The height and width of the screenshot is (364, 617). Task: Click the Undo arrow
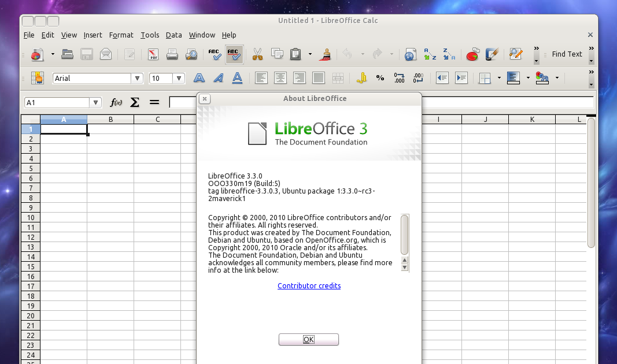348,54
